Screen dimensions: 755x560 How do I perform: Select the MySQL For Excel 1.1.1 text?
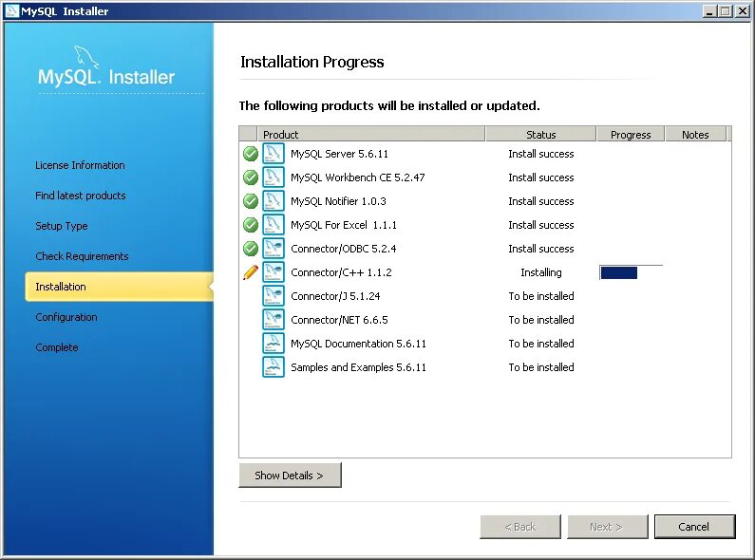click(x=344, y=225)
